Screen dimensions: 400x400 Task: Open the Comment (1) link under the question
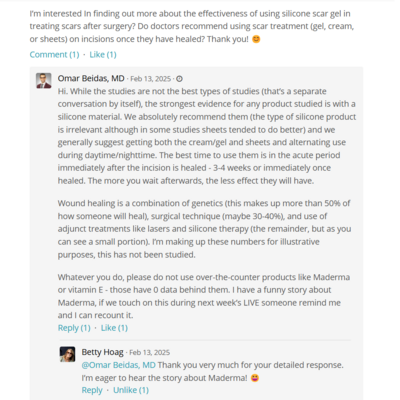pos(54,55)
